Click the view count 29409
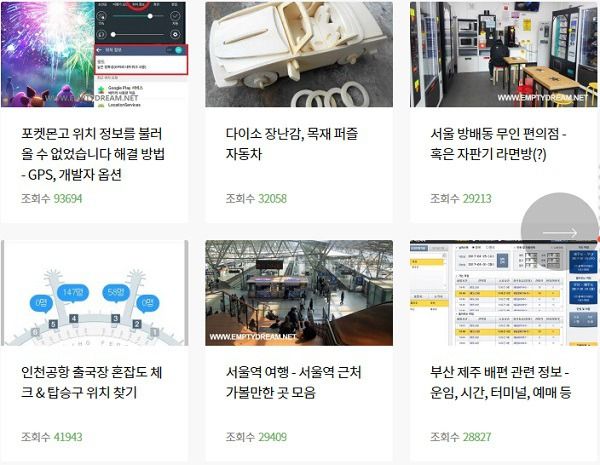The width and height of the screenshot is (600, 465). click(x=272, y=437)
